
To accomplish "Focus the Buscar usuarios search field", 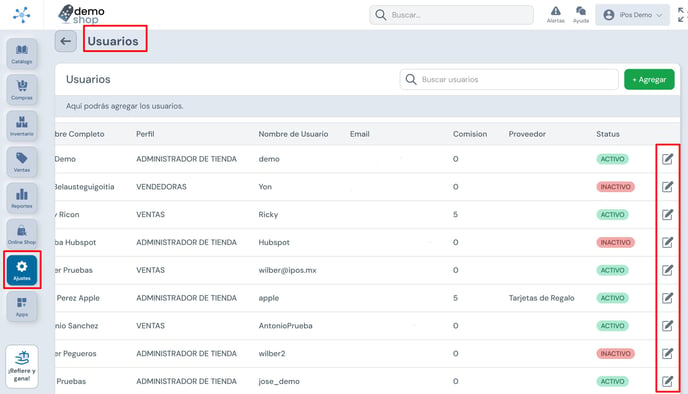I will (509, 79).
